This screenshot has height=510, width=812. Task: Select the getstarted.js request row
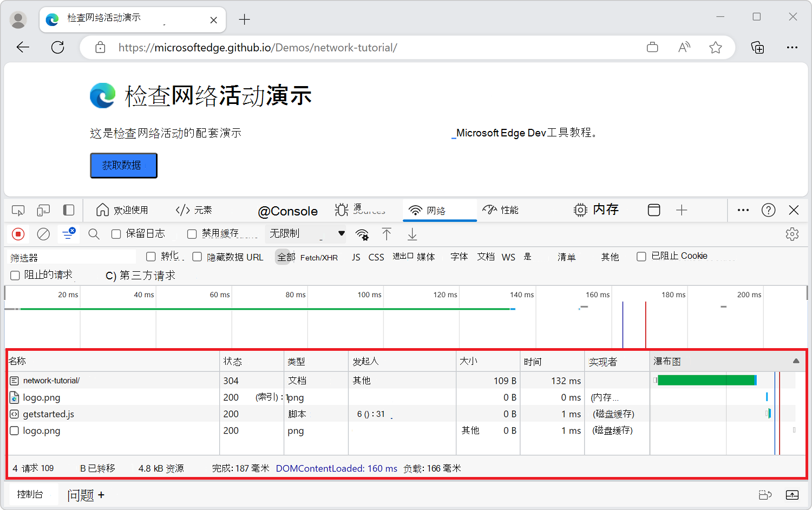[401, 414]
